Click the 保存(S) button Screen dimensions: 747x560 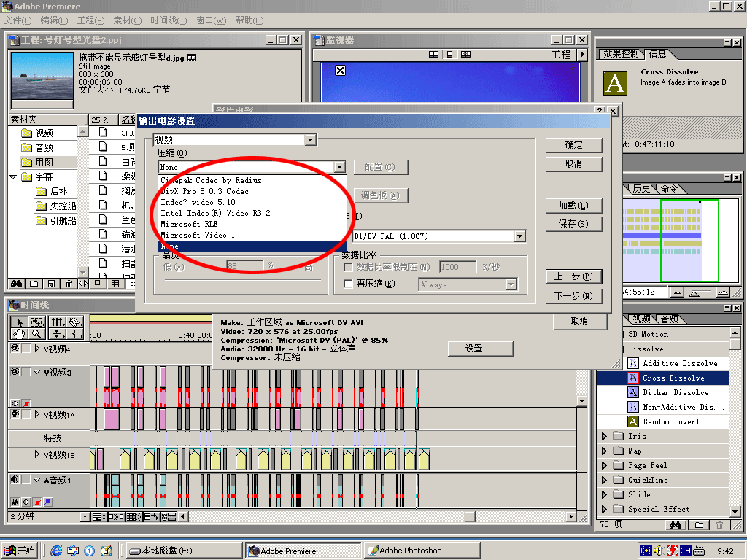click(x=573, y=223)
